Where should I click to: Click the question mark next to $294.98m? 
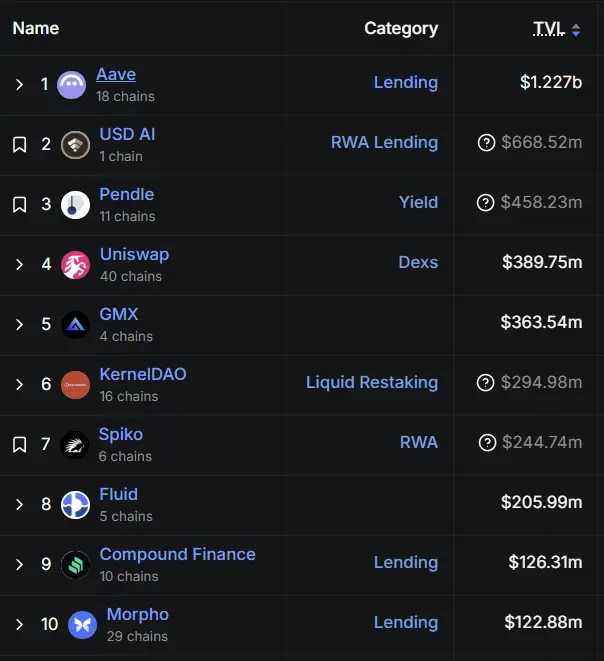click(485, 383)
